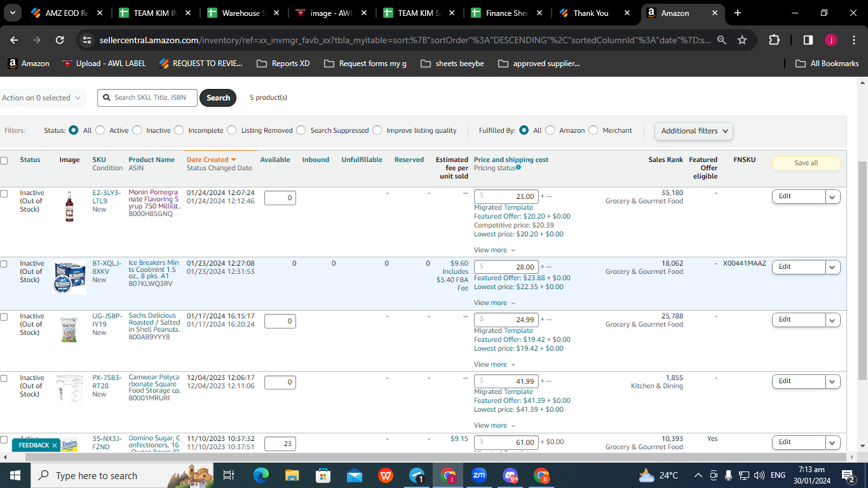Filter status to Inactive
This screenshot has height=488, width=868.
click(x=137, y=130)
